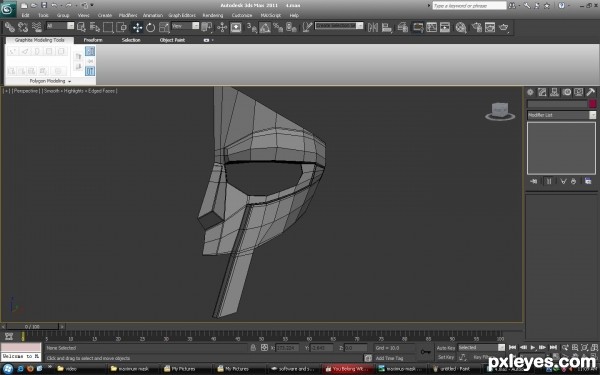Activate the Select and Move tool
Screen dimensions: 600x375
[x=137, y=27]
